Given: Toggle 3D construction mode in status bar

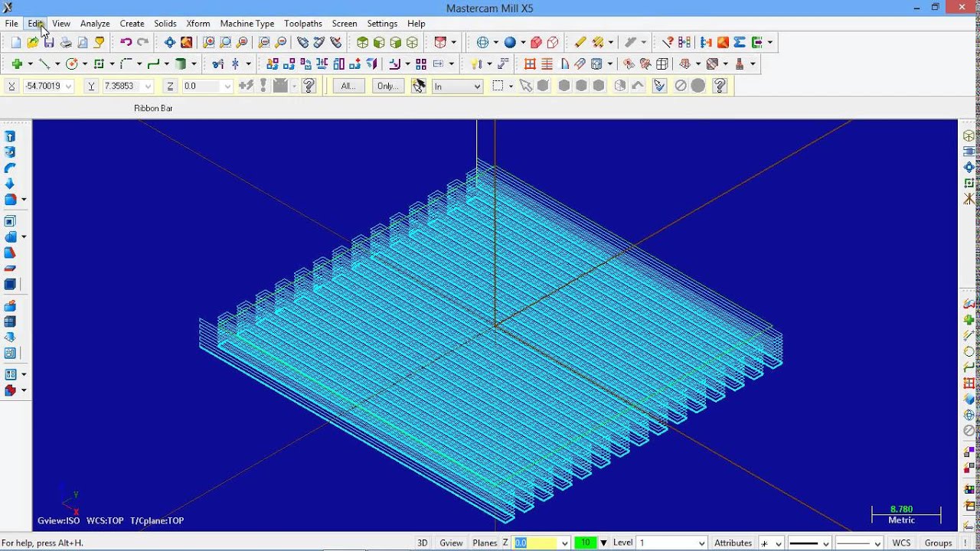Looking at the screenshot, I should click(x=422, y=543).
